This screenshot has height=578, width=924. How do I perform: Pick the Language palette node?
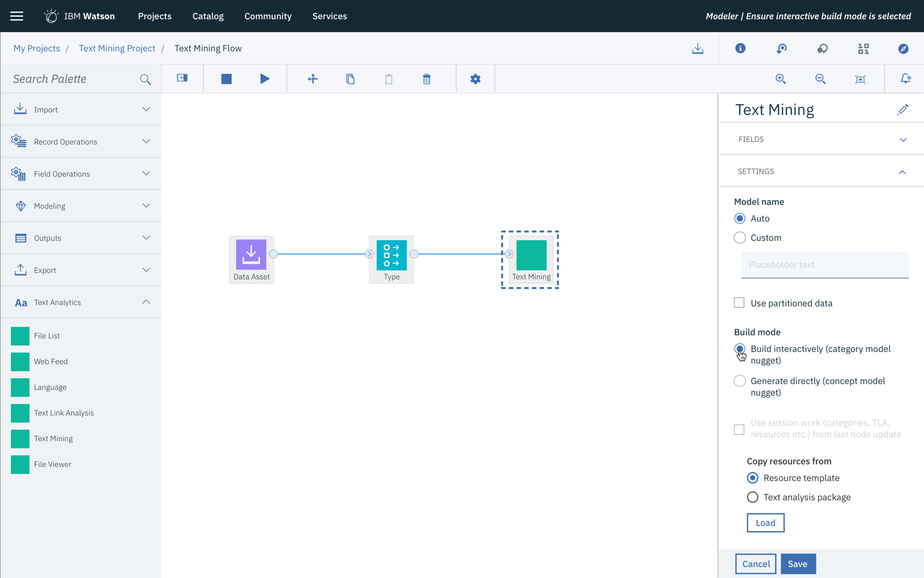[x=38, y=387]
